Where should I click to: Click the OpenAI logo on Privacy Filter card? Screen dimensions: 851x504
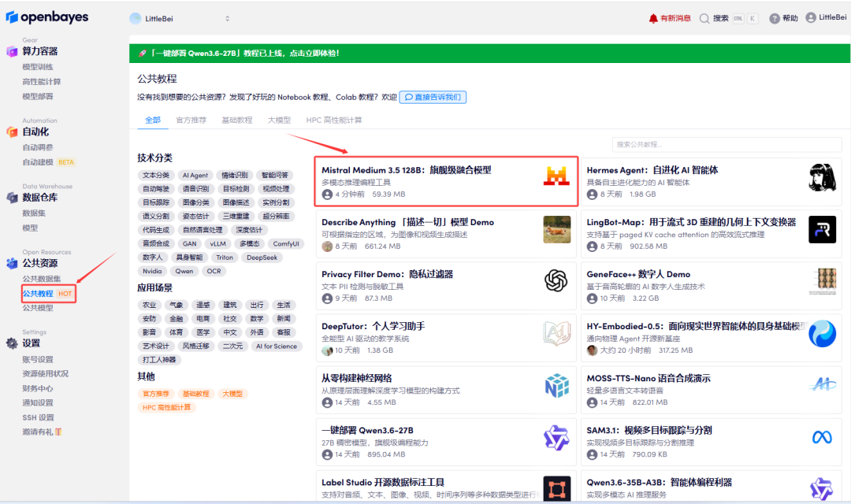tap(556, 280)
